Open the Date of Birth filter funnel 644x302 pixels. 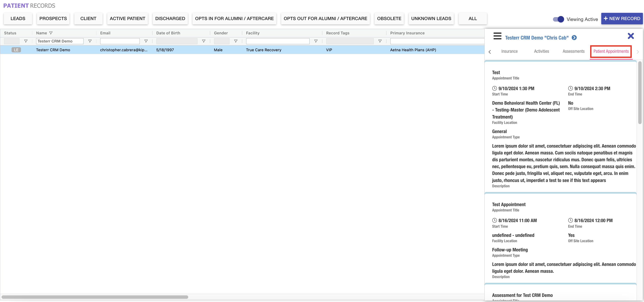coord(204,41)
